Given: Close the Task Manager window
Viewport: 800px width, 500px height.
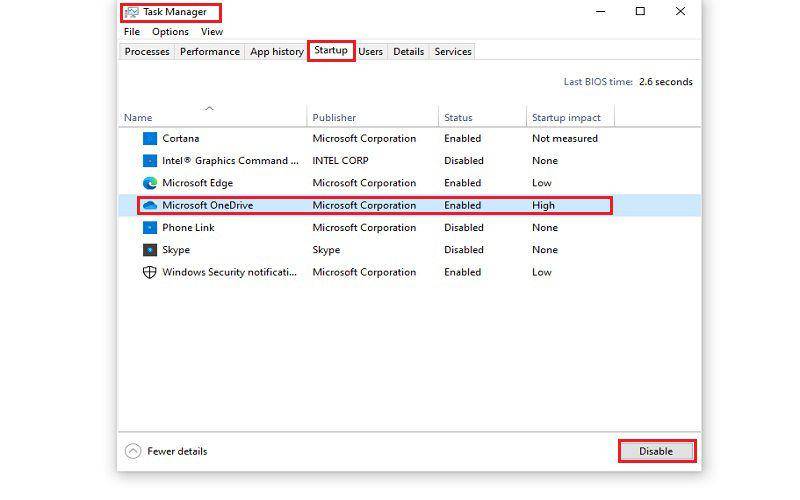Looking at the screenshot, I should [680, 11].
